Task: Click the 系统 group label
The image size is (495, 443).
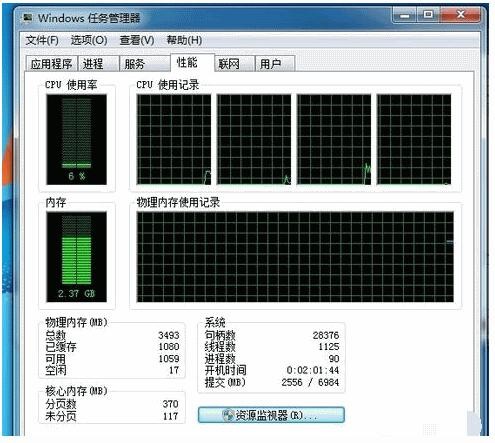Action: (215, 322)
